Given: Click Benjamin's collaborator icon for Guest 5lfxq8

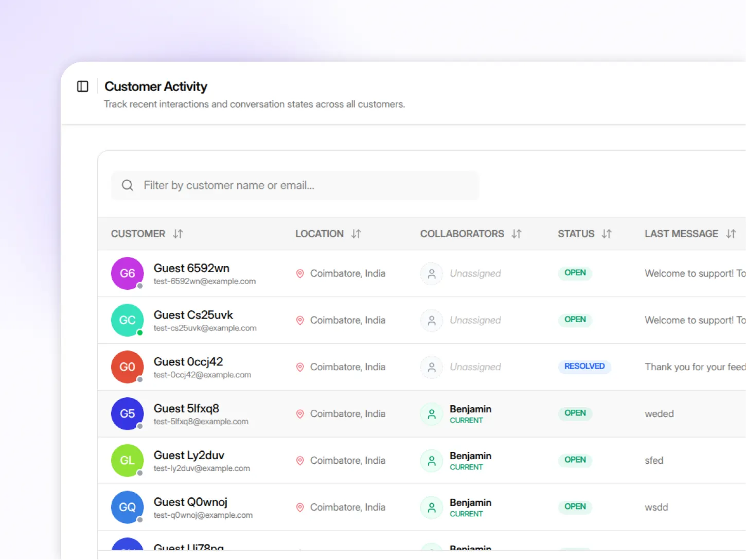Looking at the screenshot, I should point(432,414).
